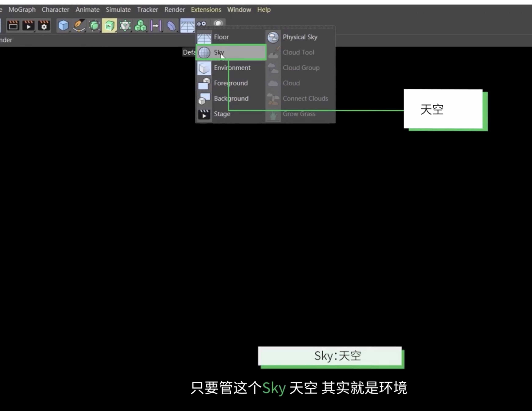This screenshot has width=532, height=411.
Task: Open the Help menu
Action: pos(264,10)
